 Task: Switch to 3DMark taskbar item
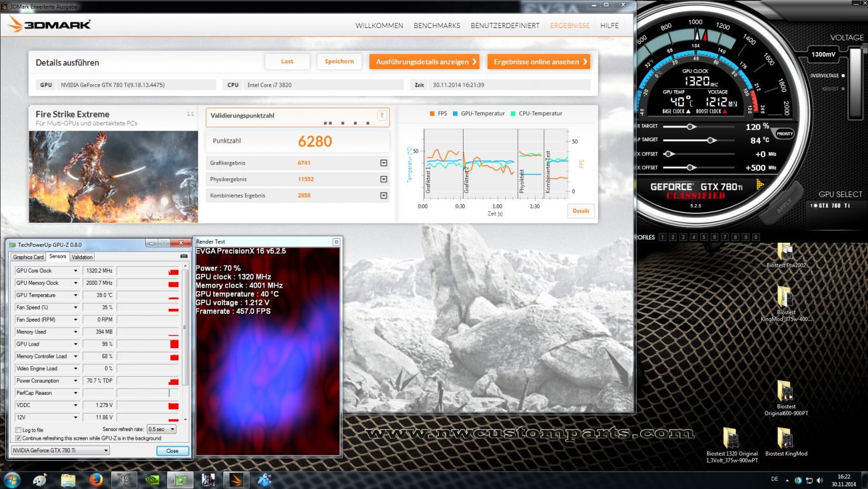pyautogui.click(x=237, y=480)
